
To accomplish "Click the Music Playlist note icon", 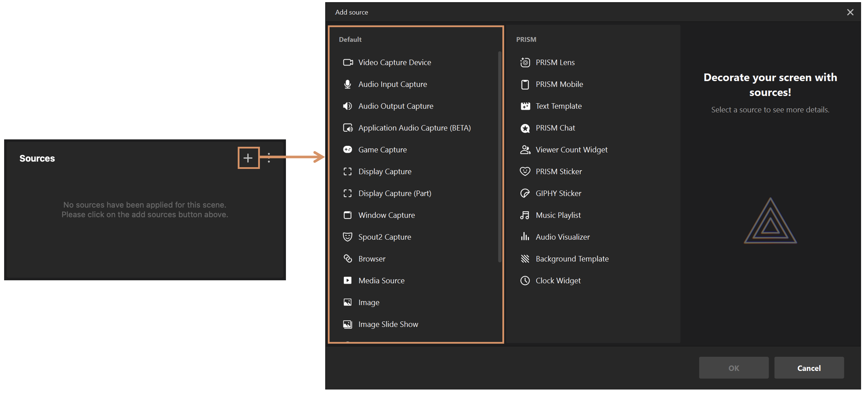I will [x=525, y=215].
